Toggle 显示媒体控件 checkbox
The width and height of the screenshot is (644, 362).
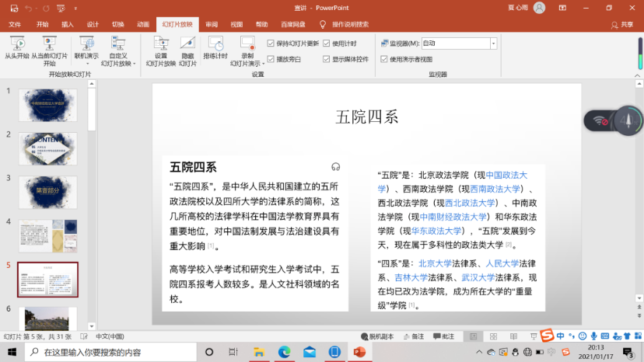[327, 59]
